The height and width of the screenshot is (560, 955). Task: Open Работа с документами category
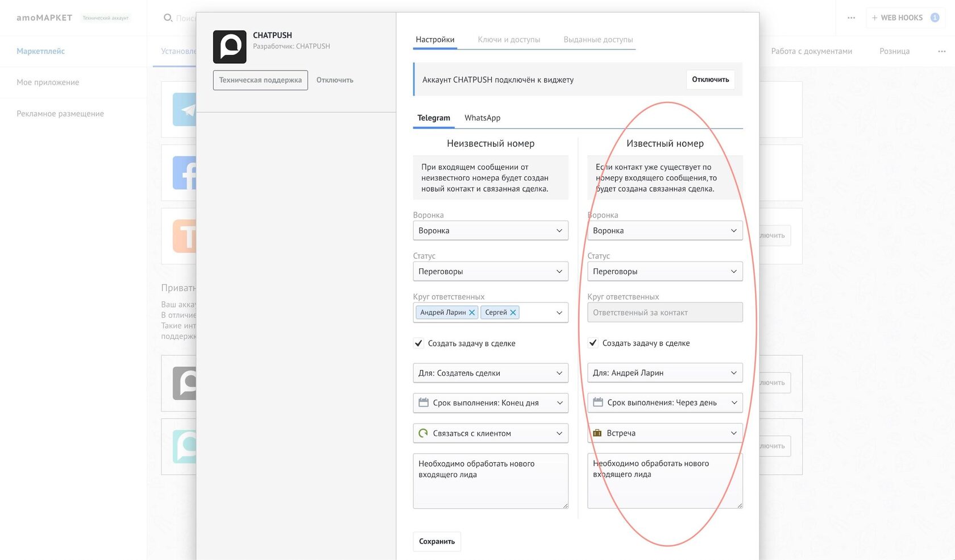tap(811, 51)
